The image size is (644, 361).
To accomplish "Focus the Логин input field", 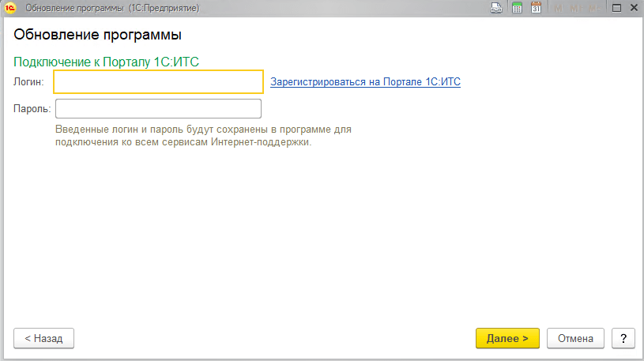I will [159, 81].
